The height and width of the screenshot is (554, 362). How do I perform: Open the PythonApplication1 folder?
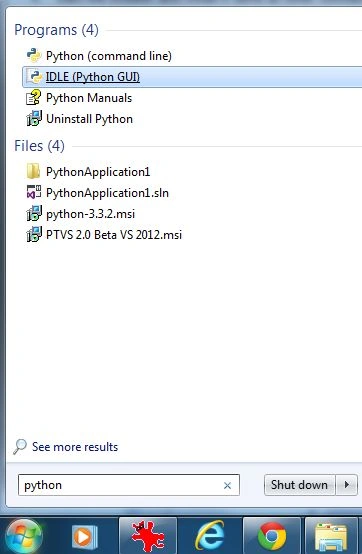pos(98,172)
